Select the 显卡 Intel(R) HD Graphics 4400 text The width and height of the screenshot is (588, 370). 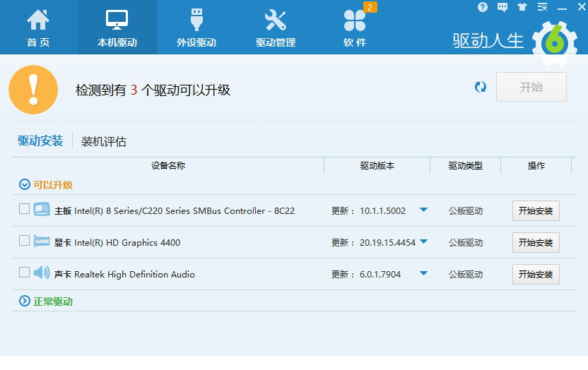pyautogui.click(x=117, y=243)
